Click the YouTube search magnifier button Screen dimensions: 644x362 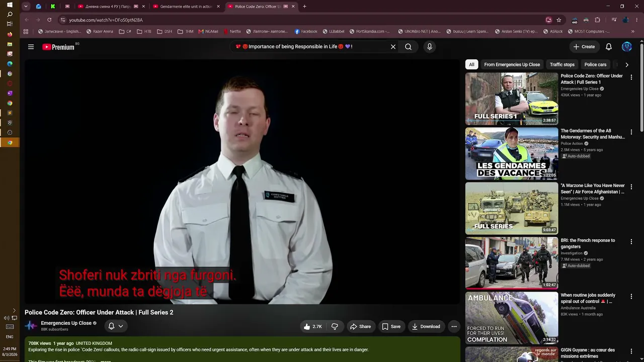pos(408,47)
